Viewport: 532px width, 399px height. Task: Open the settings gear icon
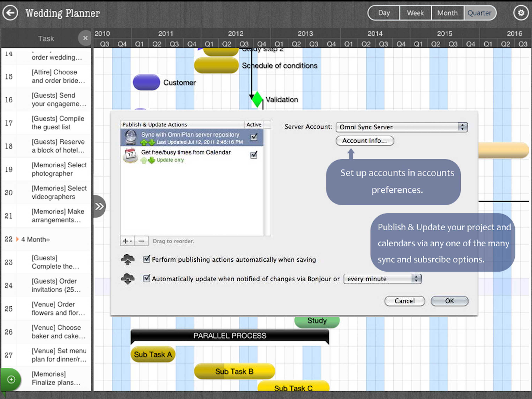pos(521,13)
